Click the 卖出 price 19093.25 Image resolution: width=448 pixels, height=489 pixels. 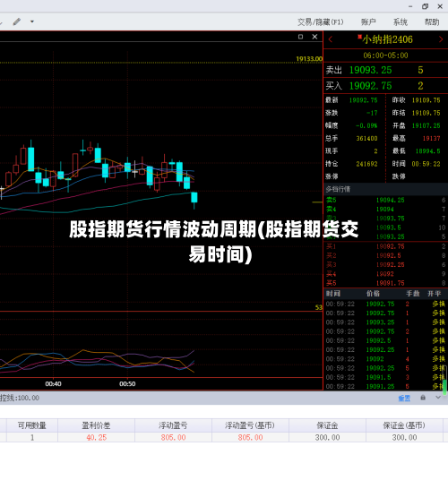[x=370, y=70]
